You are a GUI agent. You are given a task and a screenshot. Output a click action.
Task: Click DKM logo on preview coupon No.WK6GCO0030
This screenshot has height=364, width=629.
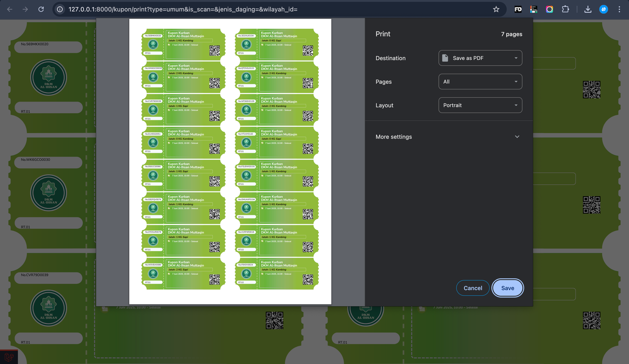click(153, 77)
